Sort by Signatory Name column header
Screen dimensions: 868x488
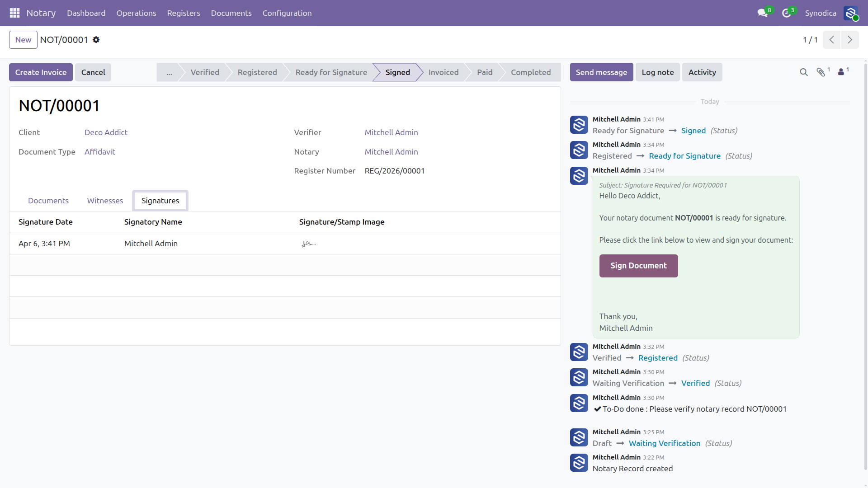pos(153,222)
